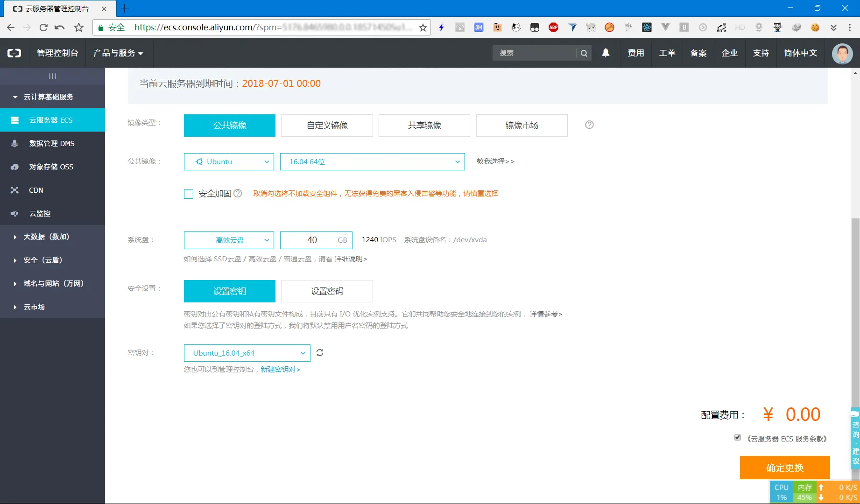Click the 数据管理 DMS sidebar icon
The height and width of the screenshot is (504, 860).
(x=14, y=143)
